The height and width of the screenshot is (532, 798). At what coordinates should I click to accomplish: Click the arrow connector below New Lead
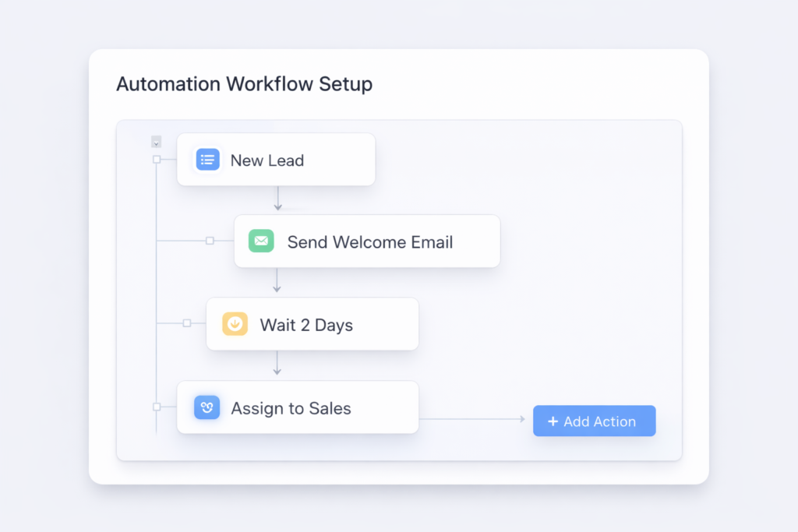pos(278,201)
